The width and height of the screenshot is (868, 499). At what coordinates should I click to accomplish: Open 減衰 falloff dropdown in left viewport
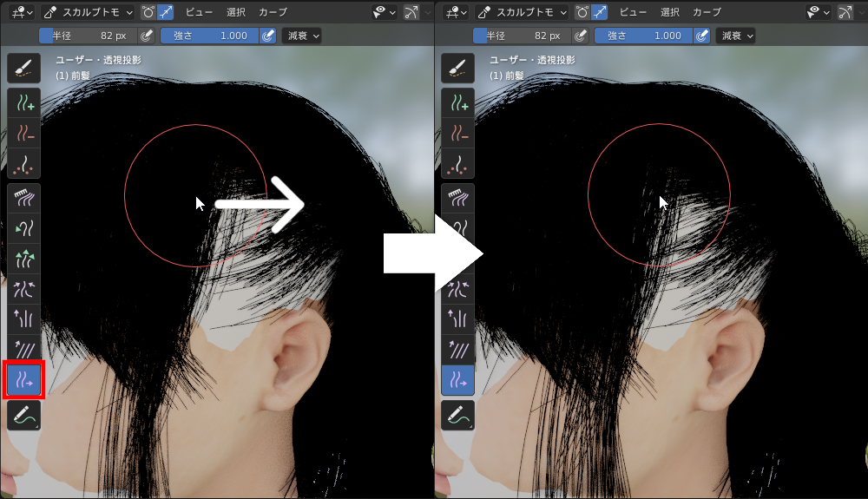point(302,36)
